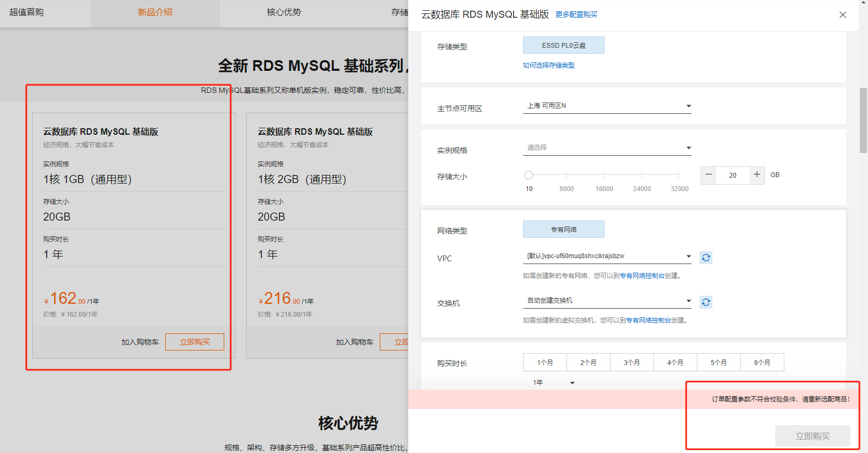Switch to 新品介绍 tab

155,12
